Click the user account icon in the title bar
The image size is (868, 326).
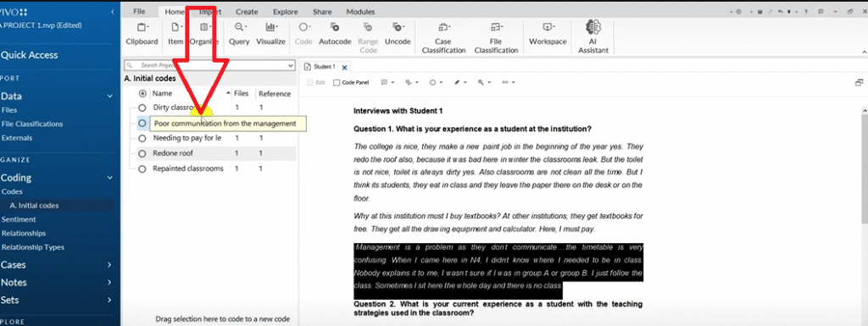pos(738,11)
